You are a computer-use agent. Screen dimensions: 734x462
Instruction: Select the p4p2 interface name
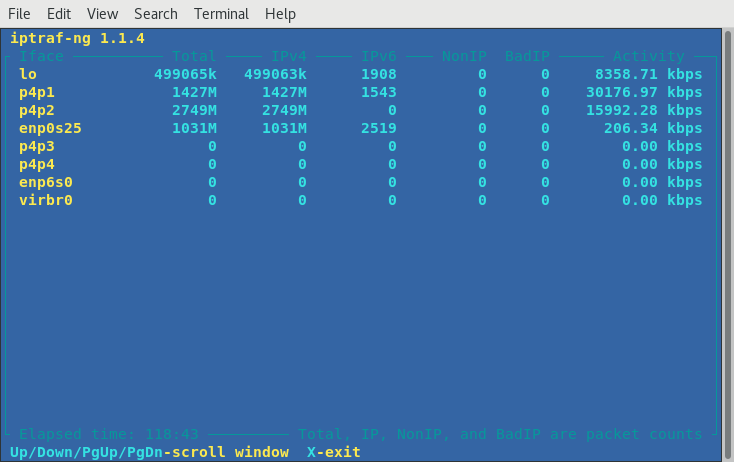(37, 110)
